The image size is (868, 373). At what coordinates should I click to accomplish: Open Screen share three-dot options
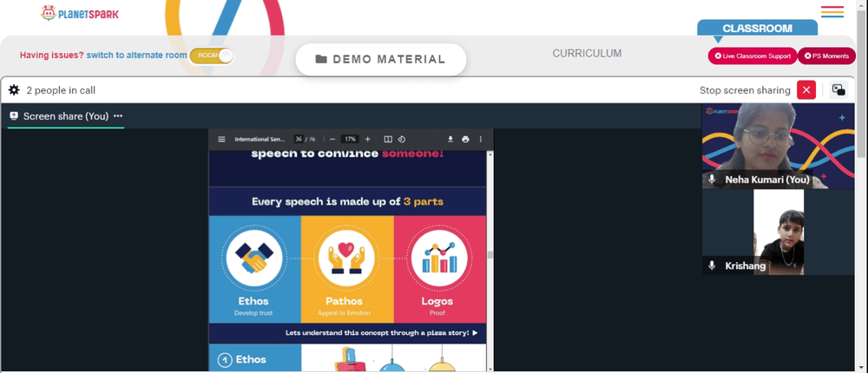118,116
